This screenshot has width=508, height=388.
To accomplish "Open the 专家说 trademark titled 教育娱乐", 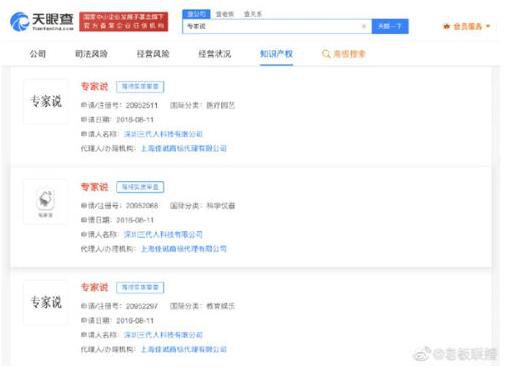I will pyautogui.click(x=95, y=287).
